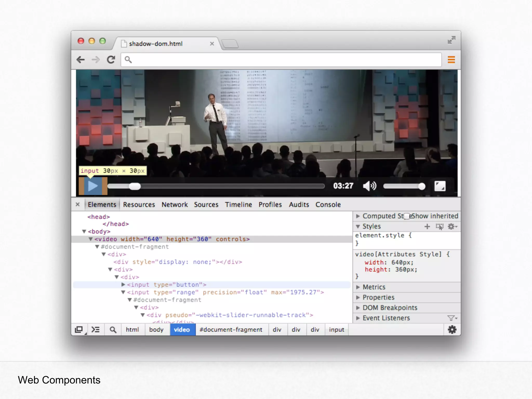Mute the video using the speaker icon
The width and height of the screenshot is (532, 399).
tap(369, 186)
